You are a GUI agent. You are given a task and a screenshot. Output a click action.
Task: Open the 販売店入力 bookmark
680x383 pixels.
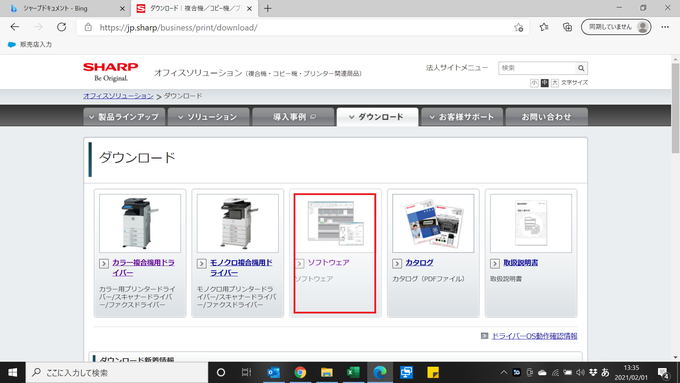30,44
